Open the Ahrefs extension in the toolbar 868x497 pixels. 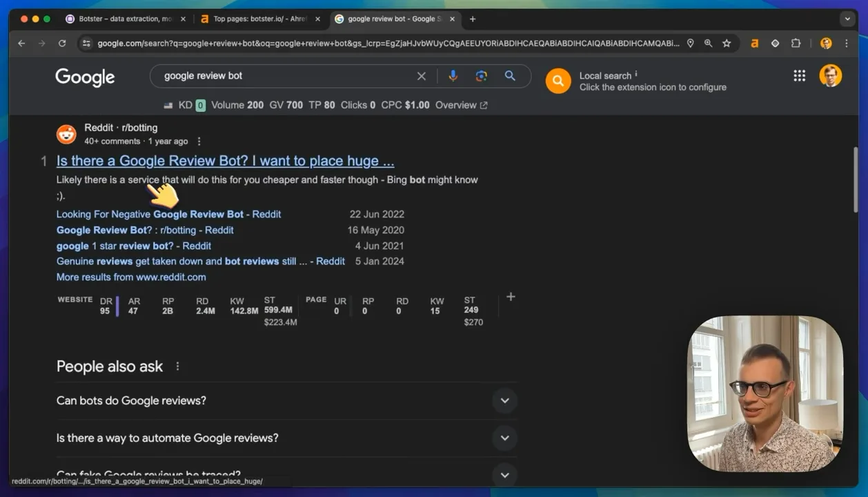(755, 43)
